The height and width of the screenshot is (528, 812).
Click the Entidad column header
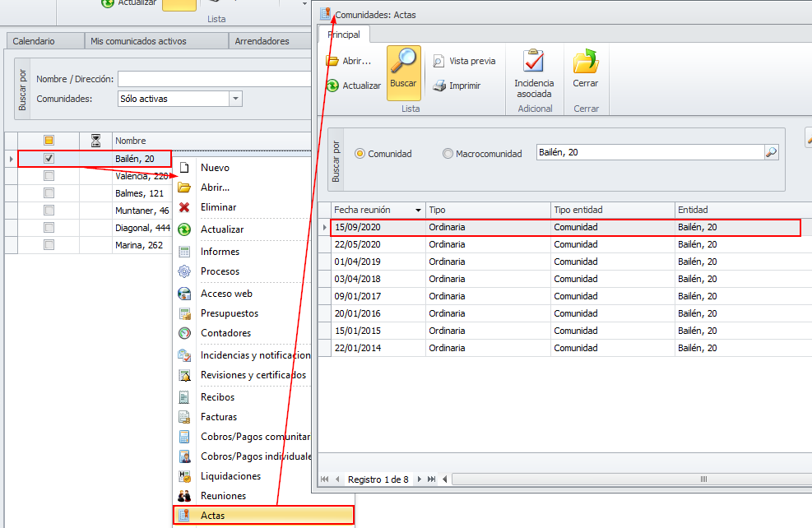744,210
